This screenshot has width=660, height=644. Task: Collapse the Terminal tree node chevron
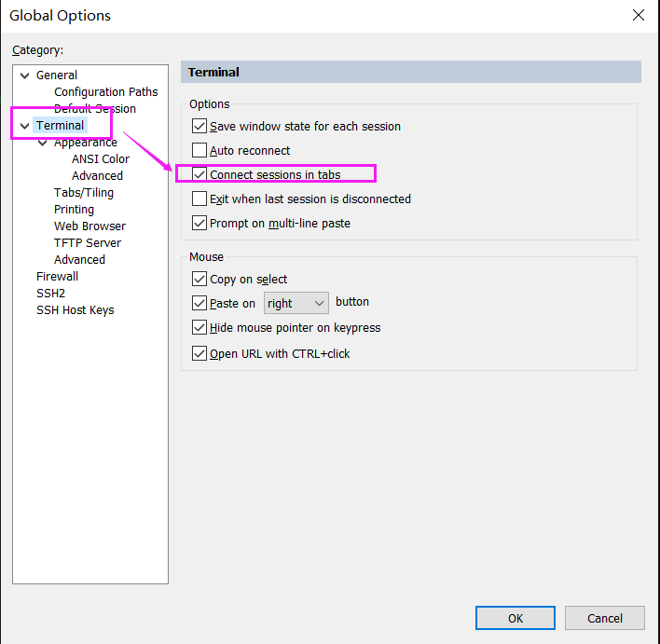point(25,126)
